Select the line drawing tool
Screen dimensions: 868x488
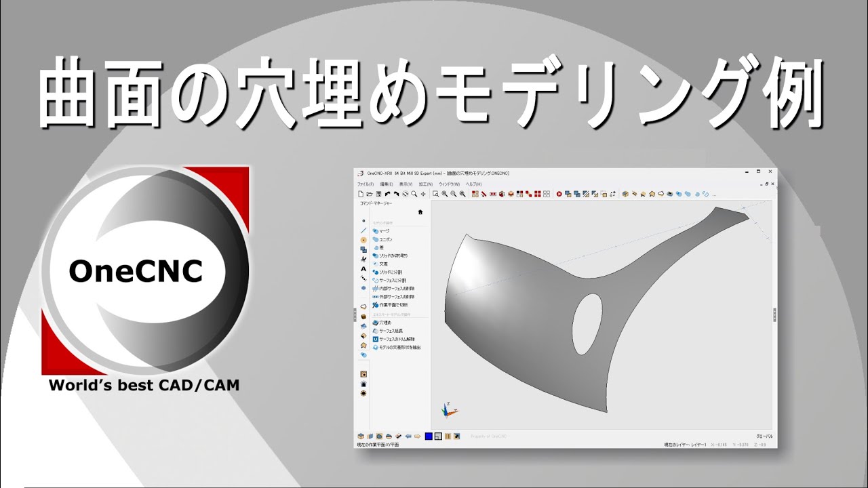(x=363, y=230)
